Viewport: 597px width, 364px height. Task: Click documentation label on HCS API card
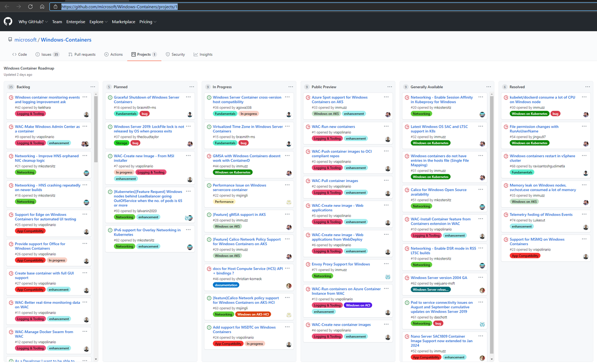pos(226,285)
